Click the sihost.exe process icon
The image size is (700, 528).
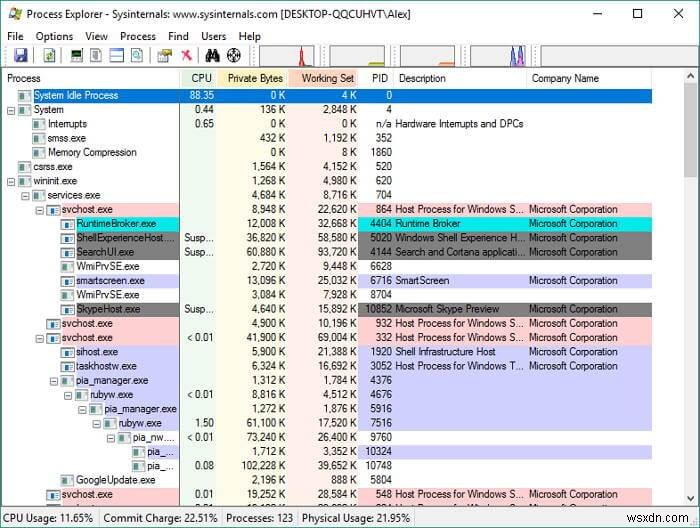pos(68,352)
